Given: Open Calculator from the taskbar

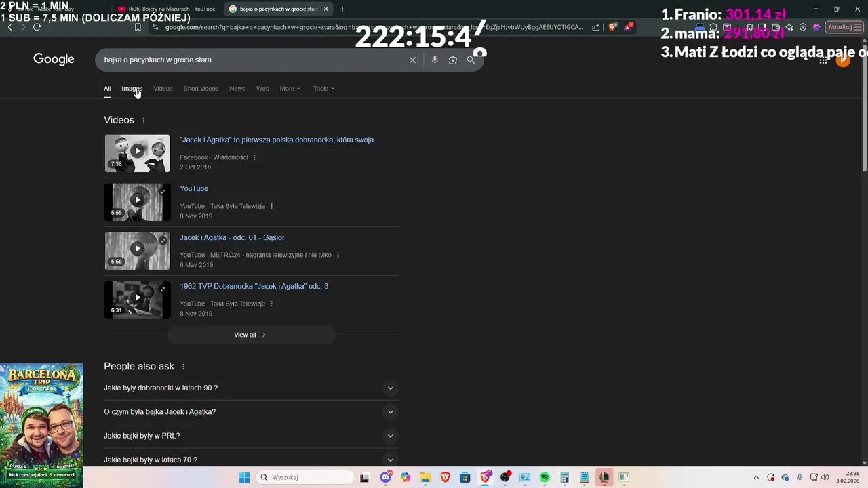Looking at the screenshot, I should pos(564,477).
